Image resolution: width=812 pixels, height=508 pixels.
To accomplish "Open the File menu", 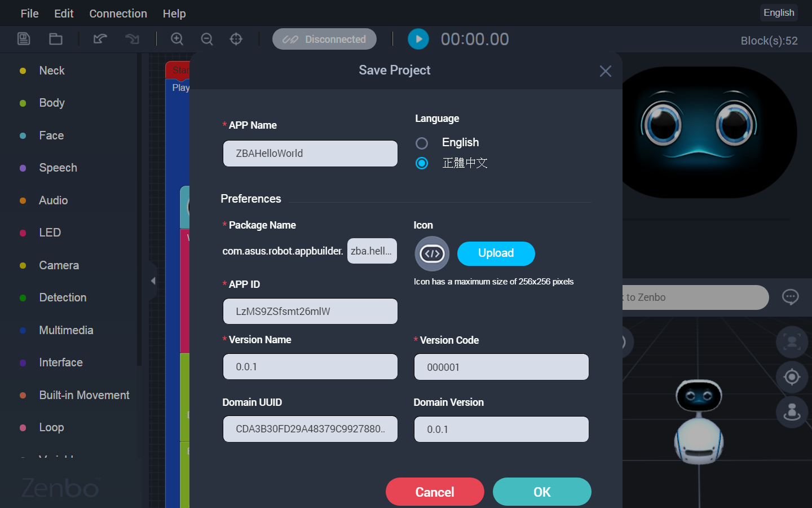I will 29,14.
